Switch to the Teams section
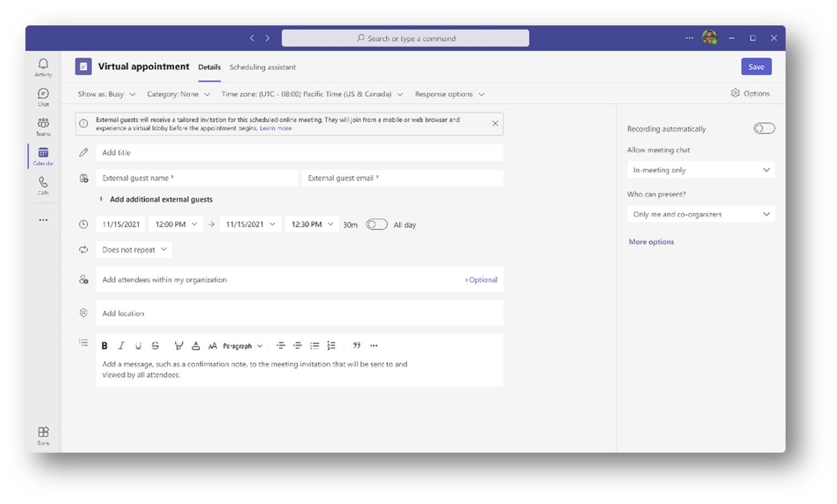 [43, 125]
